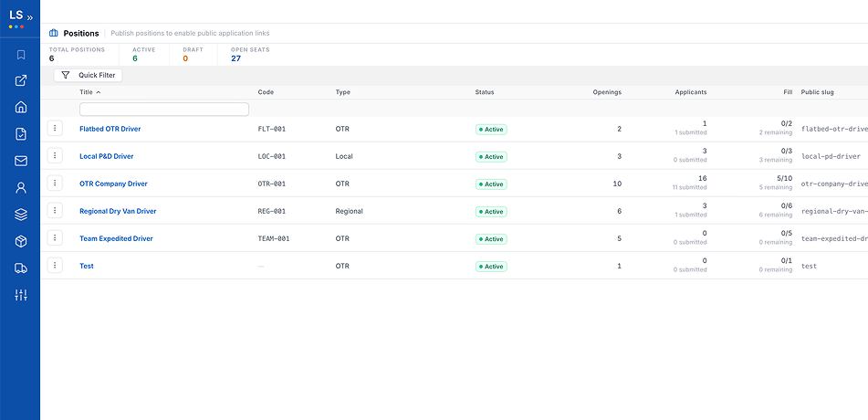Open the bookmark sidebar icon
Screen dimensions: 868x420
(x=20, y=55)
